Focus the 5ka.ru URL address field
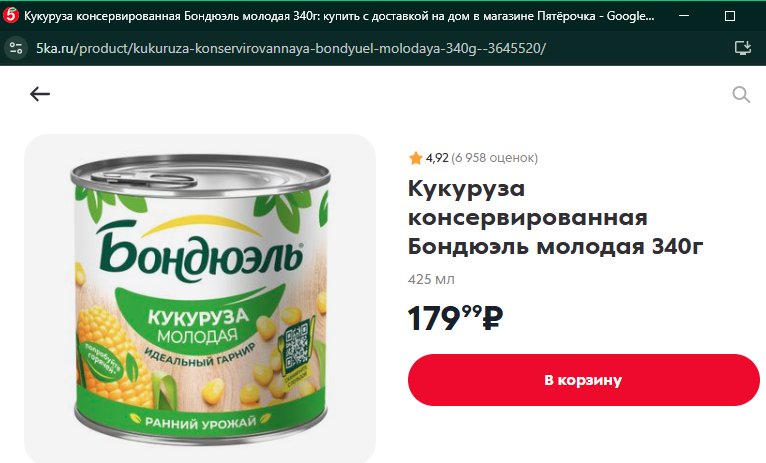The image size is (766, 463). pos(291,48)
